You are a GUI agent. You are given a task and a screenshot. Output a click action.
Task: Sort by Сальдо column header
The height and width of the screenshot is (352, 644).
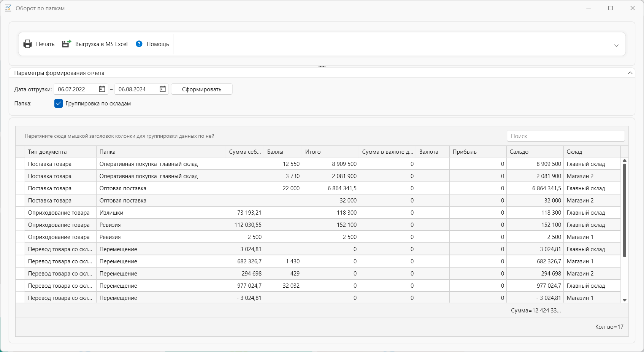coord(535,152)
